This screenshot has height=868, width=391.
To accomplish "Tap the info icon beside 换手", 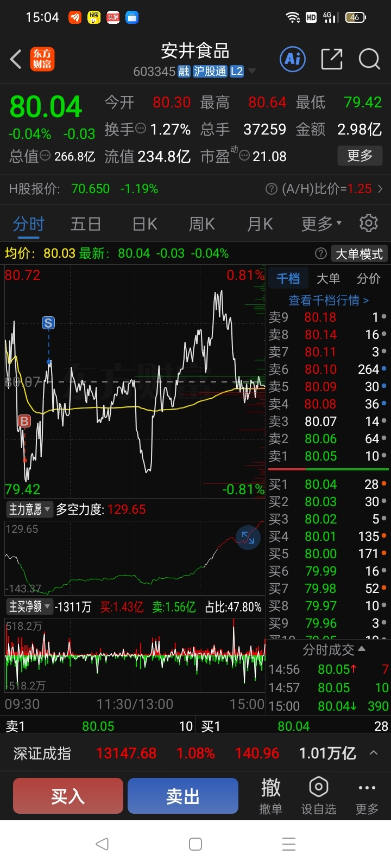I will [141, 129].
